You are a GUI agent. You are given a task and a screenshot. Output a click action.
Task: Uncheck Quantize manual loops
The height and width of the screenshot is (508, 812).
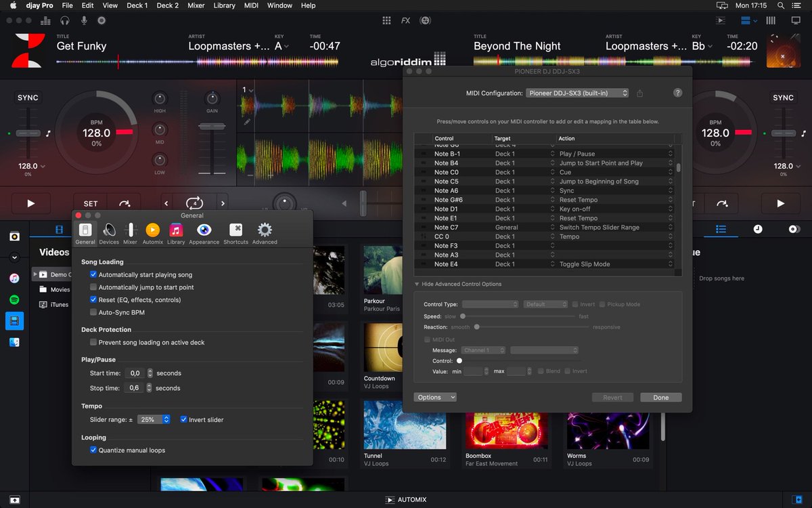click(93, 450)
